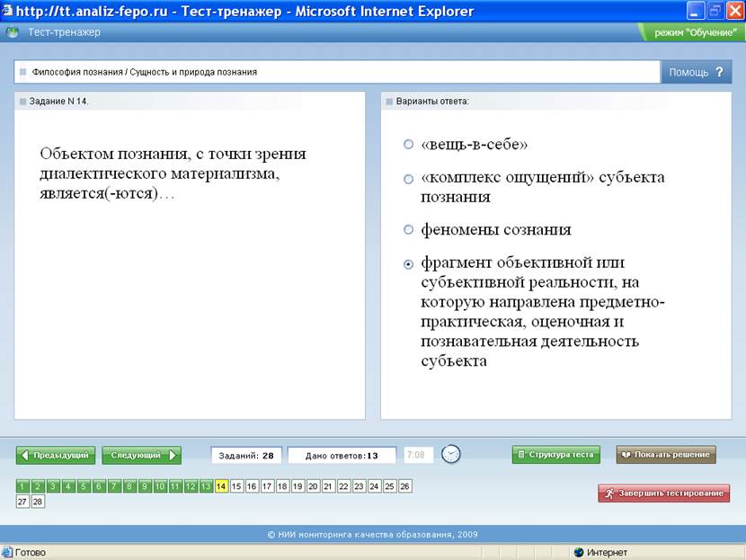Jump to question 1

pyautogui.click(x=22, y=486)
